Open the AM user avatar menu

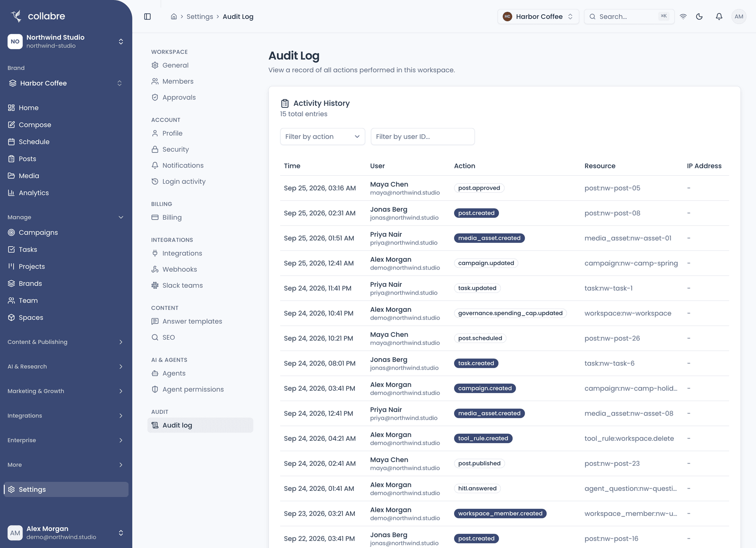point(739,17)
